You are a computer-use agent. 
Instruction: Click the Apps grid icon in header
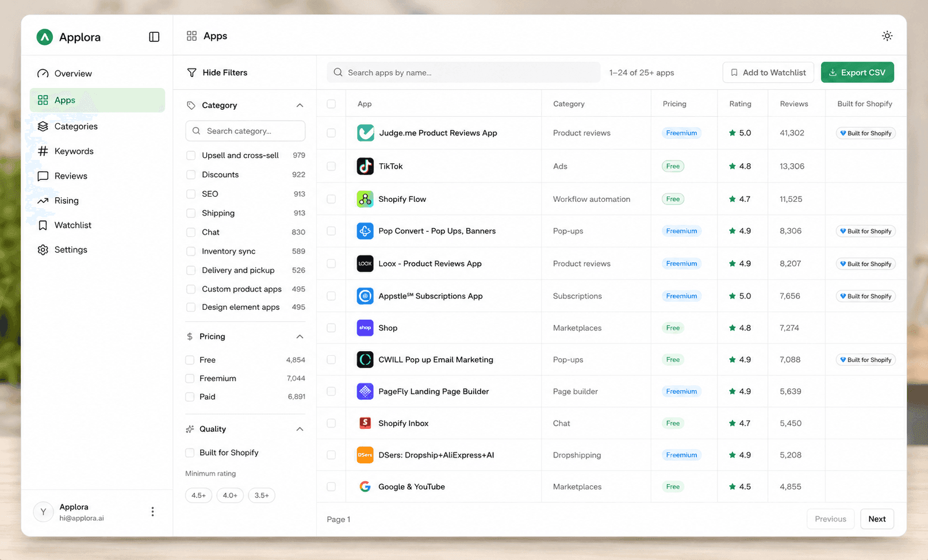(191, 36)
